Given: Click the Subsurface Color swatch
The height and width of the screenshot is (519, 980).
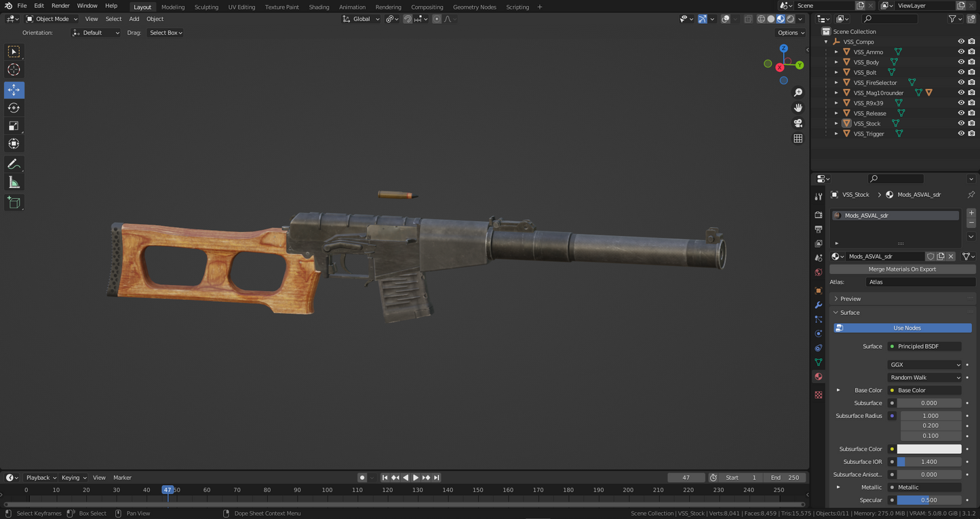Looking at the screenshot, I should (x=928, y=449).
